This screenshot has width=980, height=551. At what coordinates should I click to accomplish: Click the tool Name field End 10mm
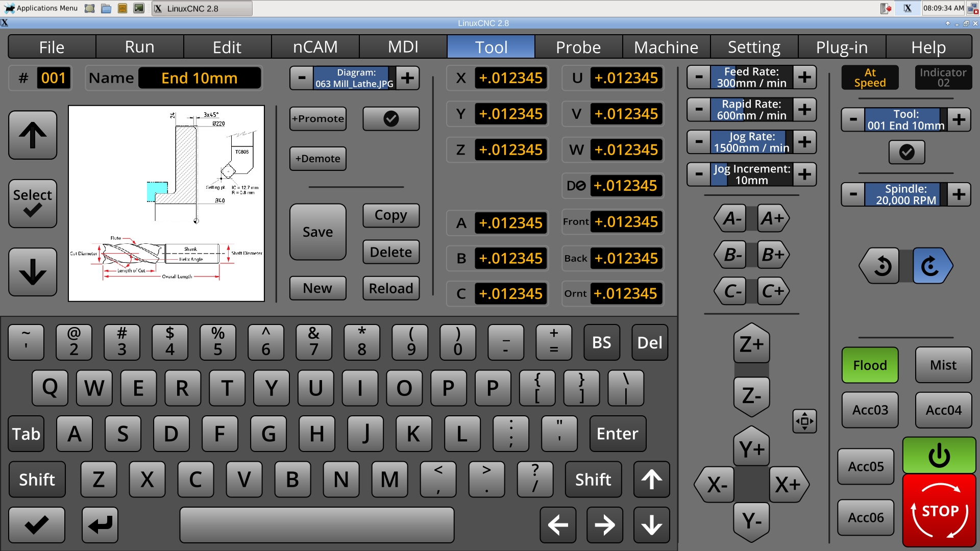200,78
